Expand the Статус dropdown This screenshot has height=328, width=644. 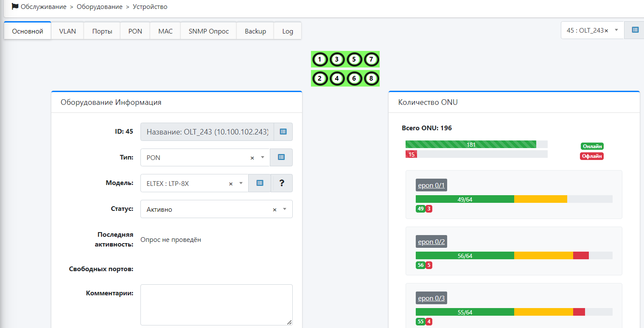285,209
